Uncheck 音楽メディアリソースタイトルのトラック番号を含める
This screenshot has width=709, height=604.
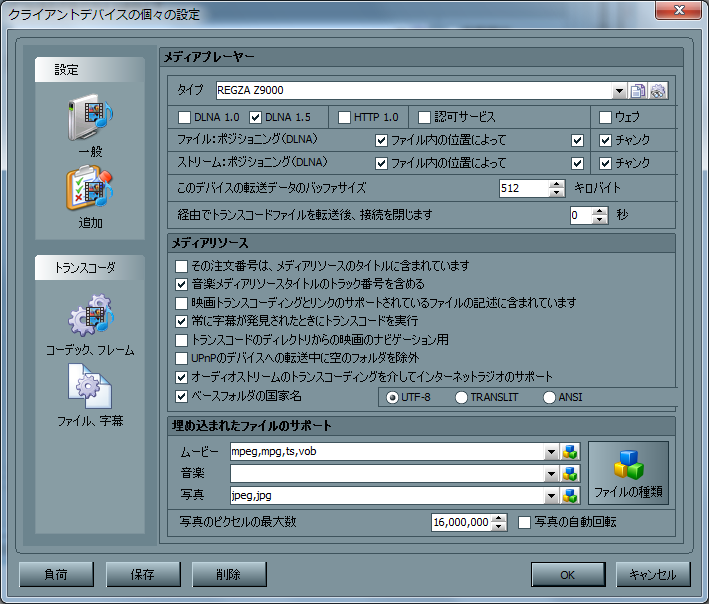181,284
